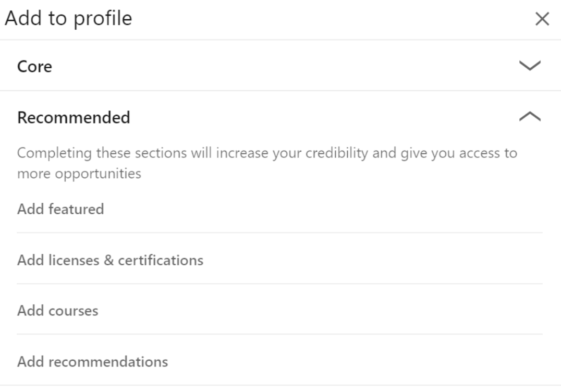
Task: Click the 'more opportunities' text line
Action: 79,174
